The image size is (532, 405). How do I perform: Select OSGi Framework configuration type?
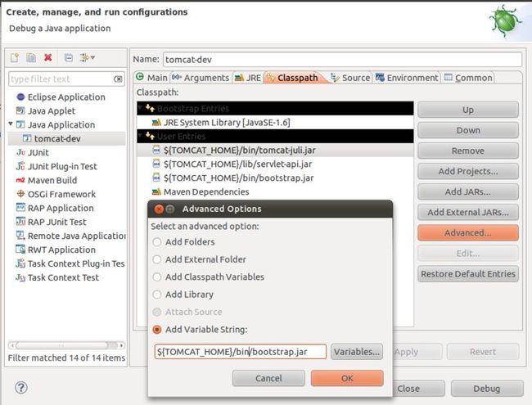coord(61,195)
